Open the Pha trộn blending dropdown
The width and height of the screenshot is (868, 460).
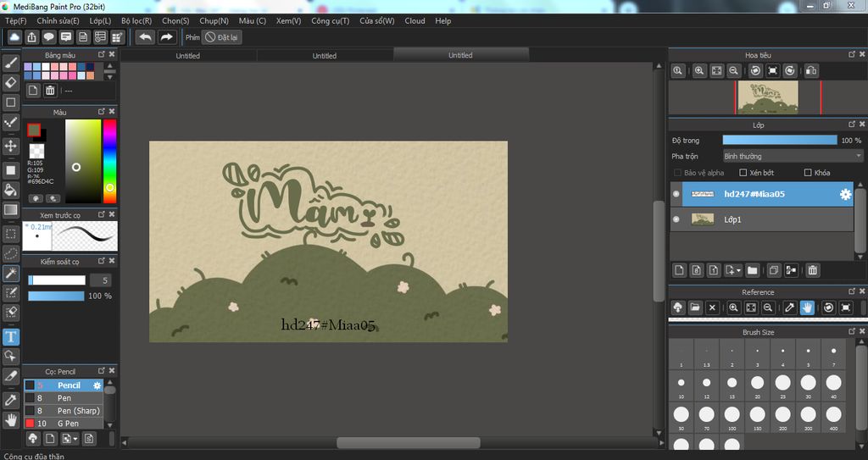pos(793,156)
